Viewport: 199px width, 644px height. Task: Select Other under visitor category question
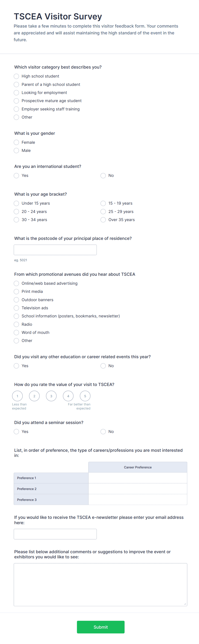[x=16, y=117]
